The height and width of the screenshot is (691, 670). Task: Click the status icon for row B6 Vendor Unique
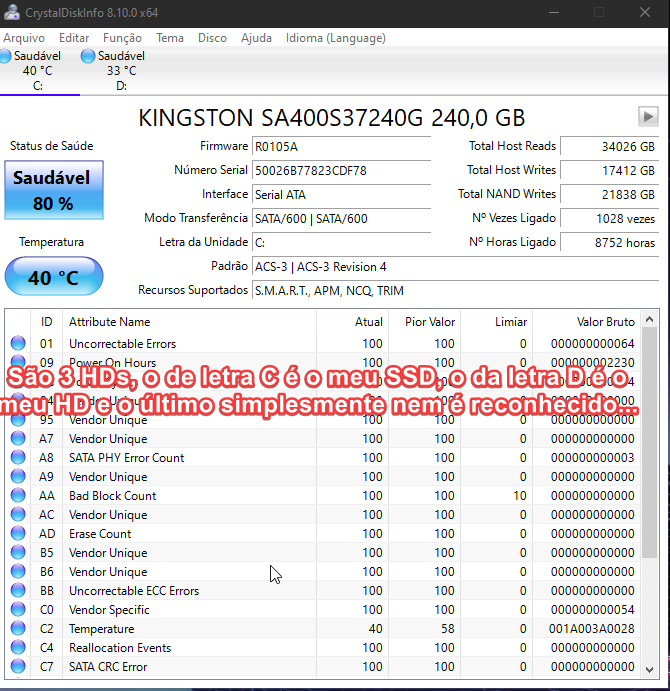point(18,571)
